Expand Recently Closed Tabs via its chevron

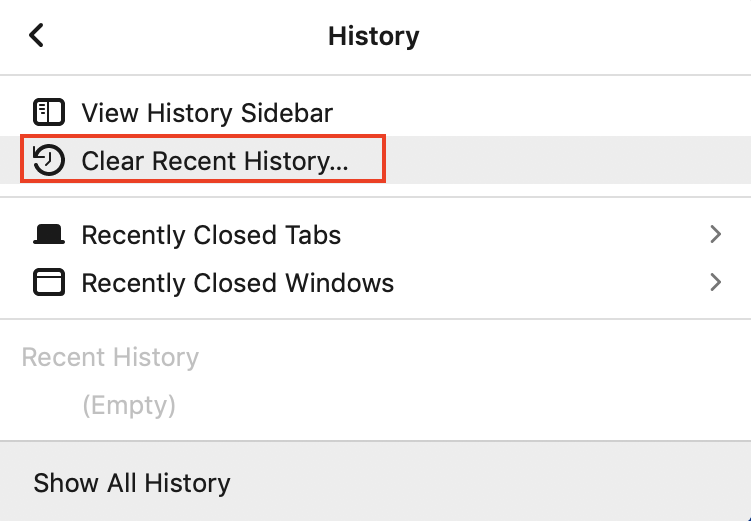coord(716,234)
